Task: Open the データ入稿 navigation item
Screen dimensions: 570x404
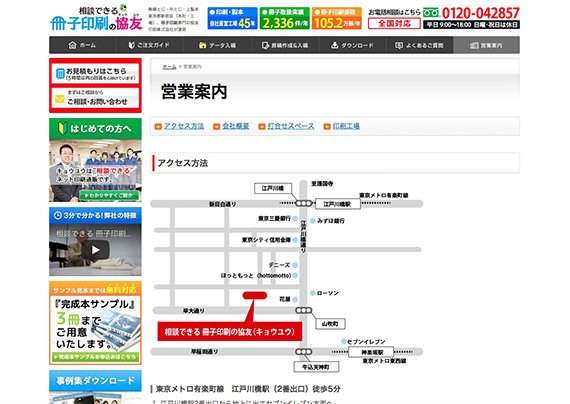Action: 217,45
